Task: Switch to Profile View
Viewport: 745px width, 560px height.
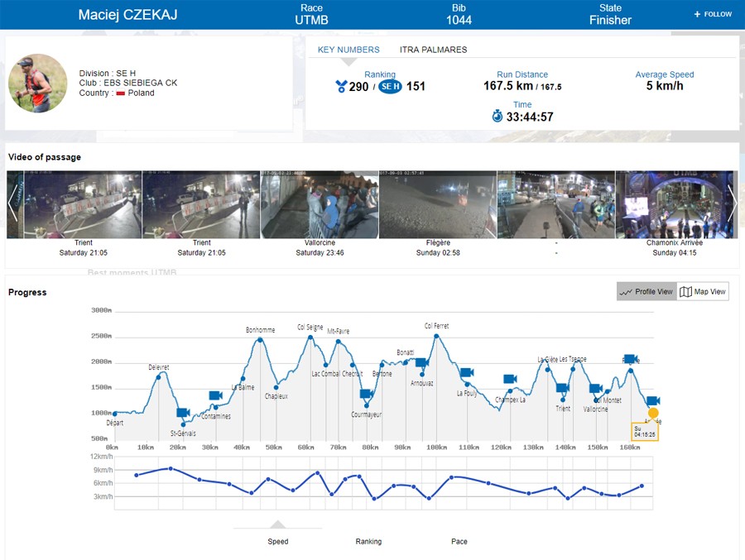Action: tap(646, 292)
